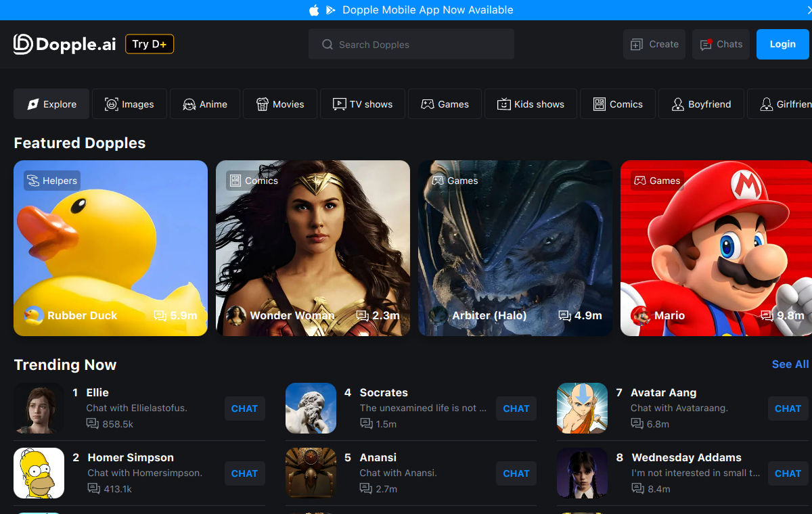Click CHAT button for Wednesday Addams
This screenshot has width=812, height=514.
coord(788,473)
